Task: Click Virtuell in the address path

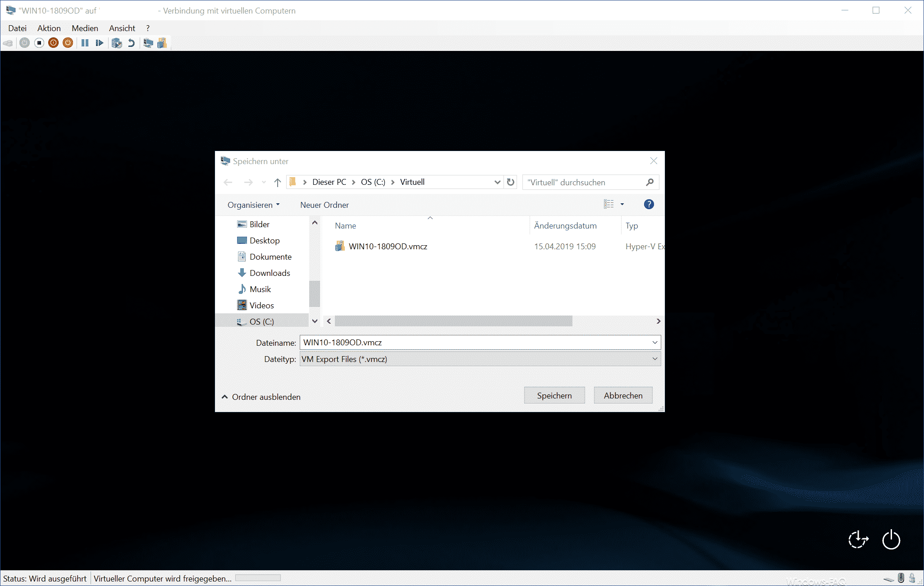Action: (412, 182)
